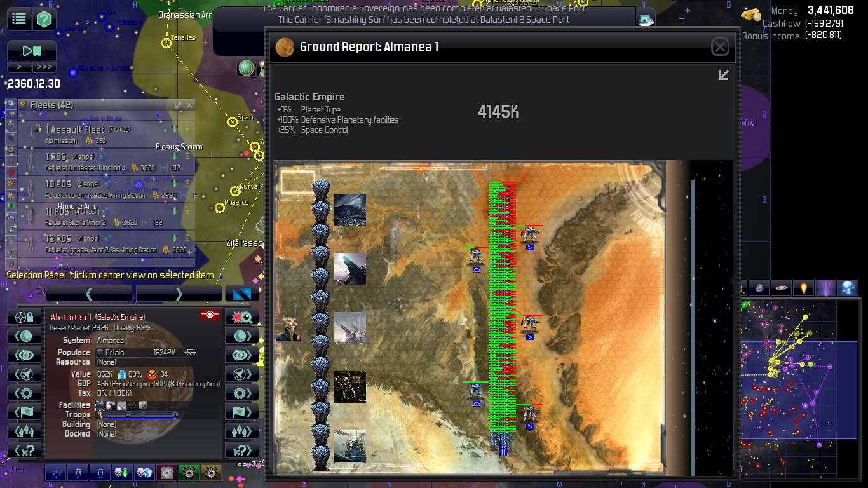Screen dimensions: 868x488
Task: Click grey gear button on purple background
Action: coord(166,473)
